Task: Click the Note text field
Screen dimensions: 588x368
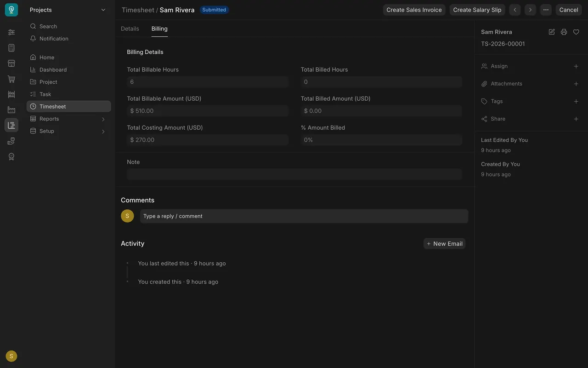Action: [x=294, y=174]
